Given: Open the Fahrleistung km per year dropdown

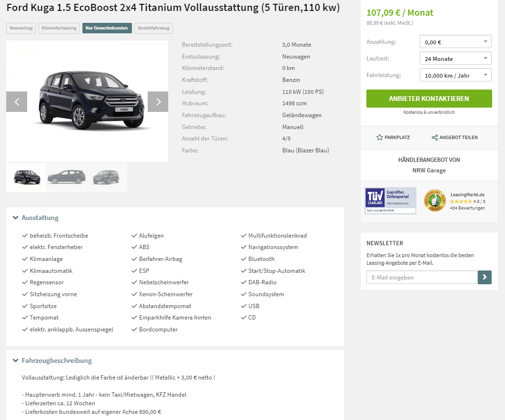Looking at the screenshot, I should [455, 75].
